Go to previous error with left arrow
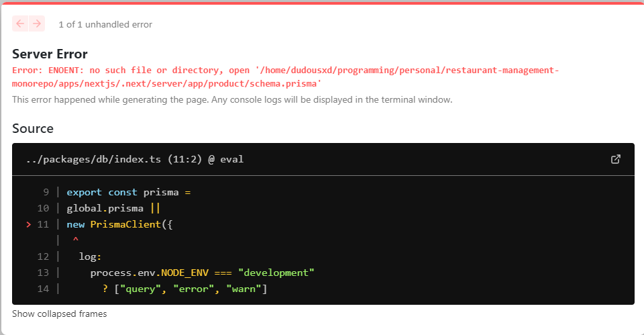 coord(20,24)
